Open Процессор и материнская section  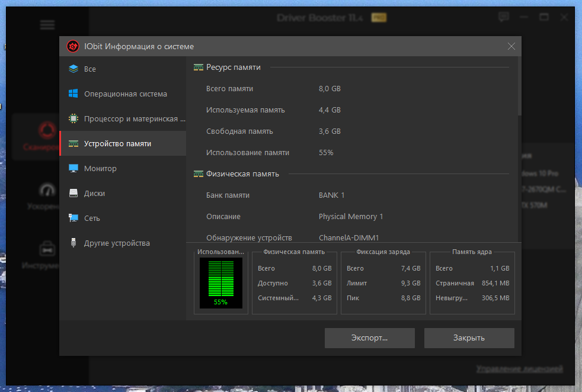(123, 118)
